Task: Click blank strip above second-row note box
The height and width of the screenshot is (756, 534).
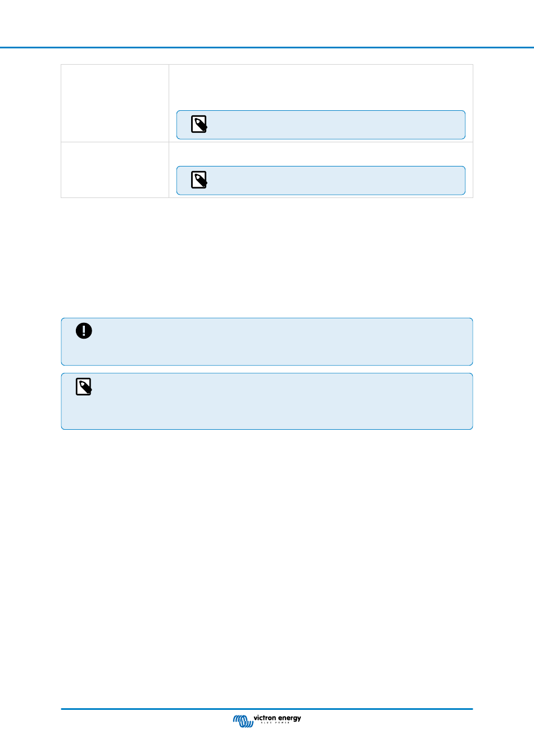Action: point(321,154)
